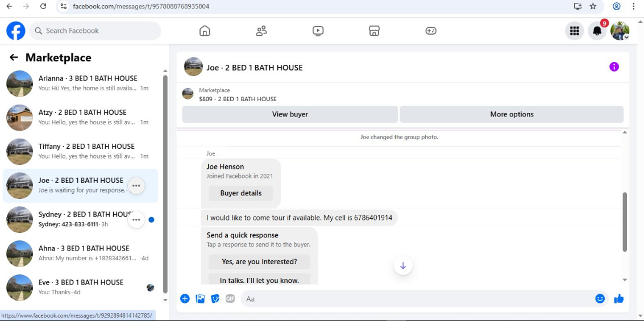Open Tiffany 2 BED 1 BATH HOUSE chat

[x=81, y=152]
